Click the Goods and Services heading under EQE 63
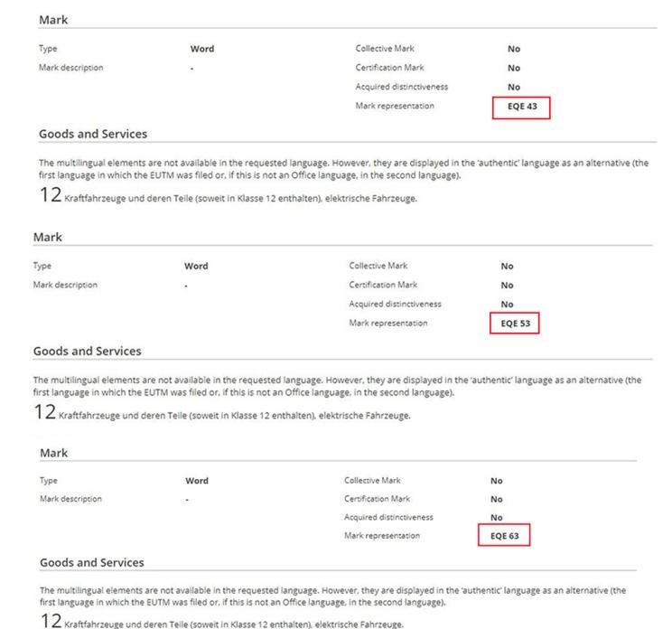 [91, 562]
